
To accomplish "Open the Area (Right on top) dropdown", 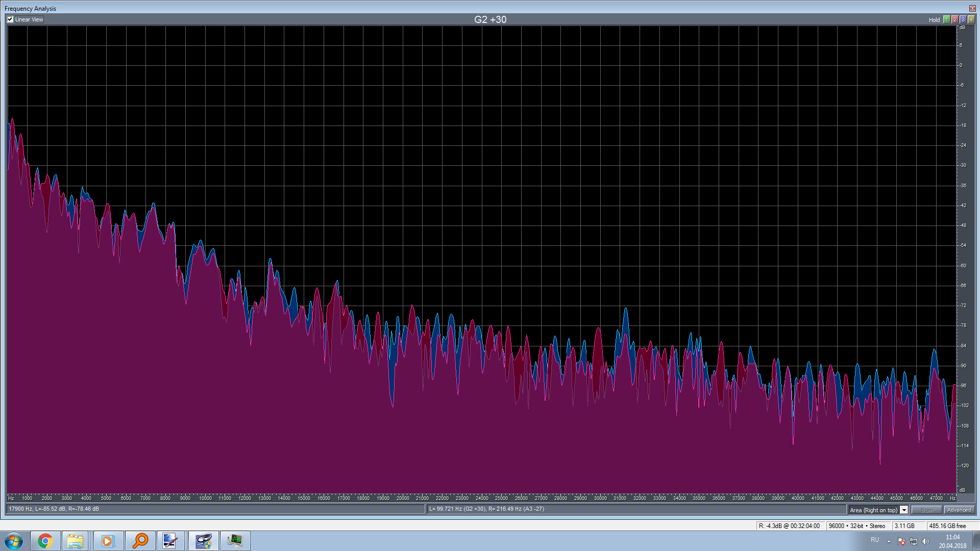I will (904, 510).
